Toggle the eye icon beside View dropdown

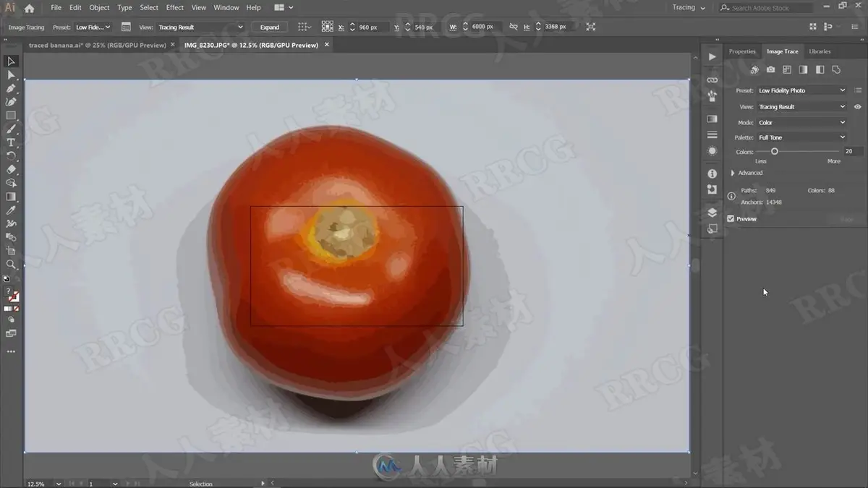coord(857,107)
